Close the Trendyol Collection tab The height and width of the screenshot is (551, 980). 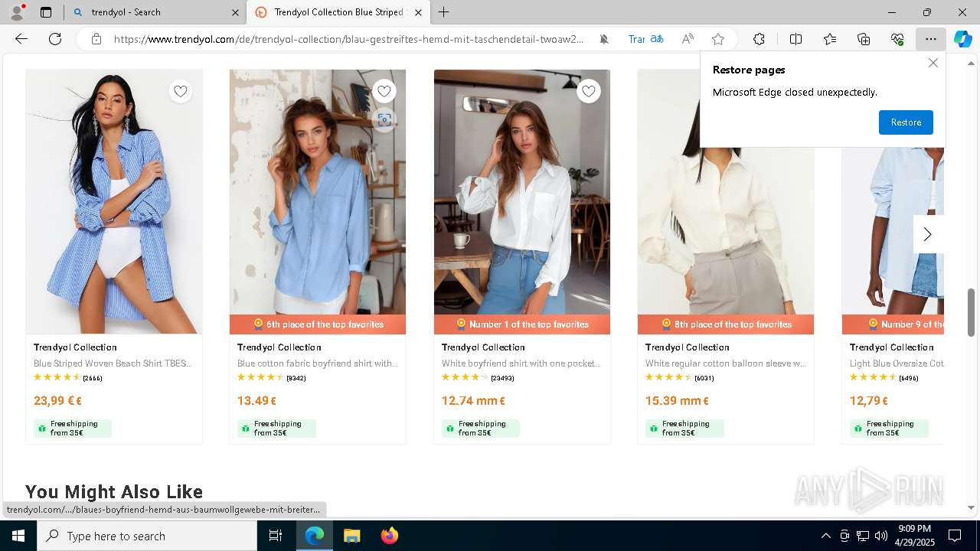[419, 12]
